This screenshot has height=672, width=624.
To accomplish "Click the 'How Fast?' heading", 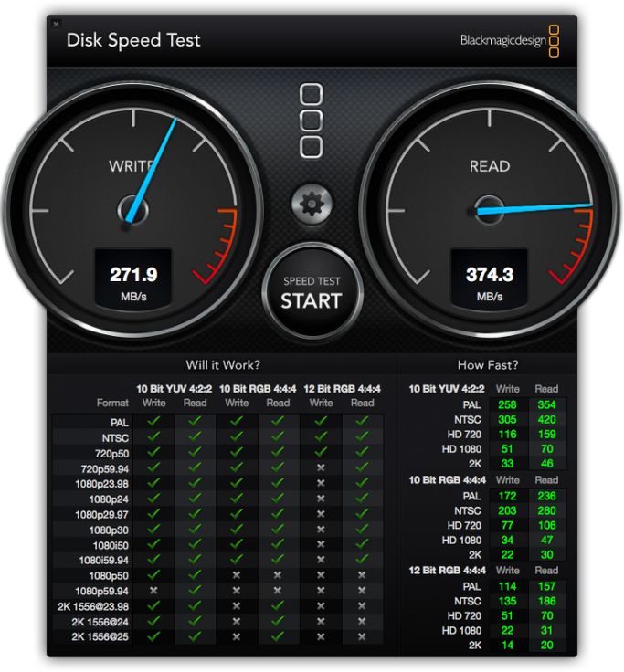I will (x=488, y=364).
